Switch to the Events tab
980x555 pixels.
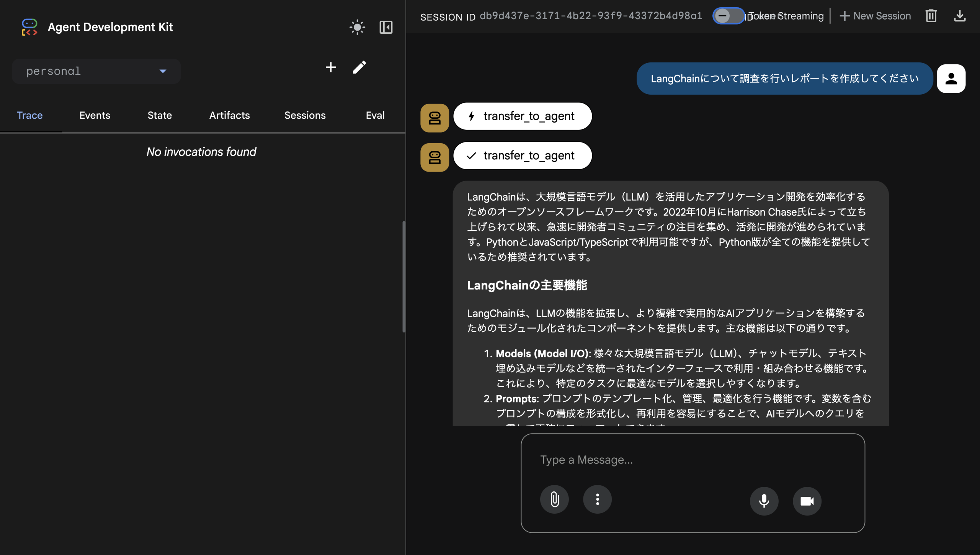click(94, 115)
